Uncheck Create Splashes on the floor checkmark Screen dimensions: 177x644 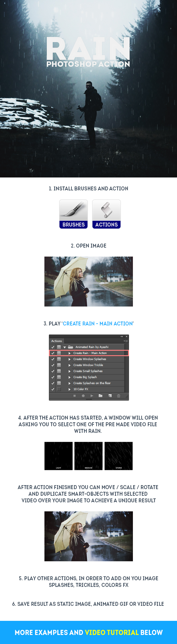pyautogui.click(x=53, y=383)
